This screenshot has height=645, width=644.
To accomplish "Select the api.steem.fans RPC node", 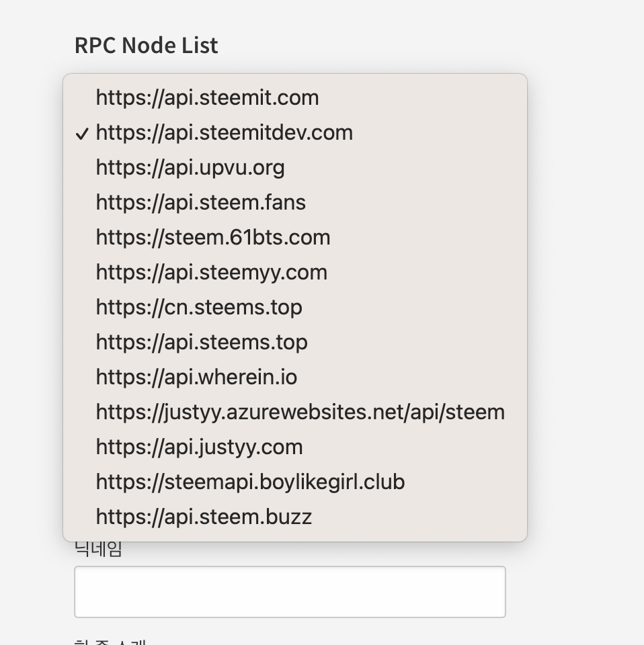I will tap(200, 203).
